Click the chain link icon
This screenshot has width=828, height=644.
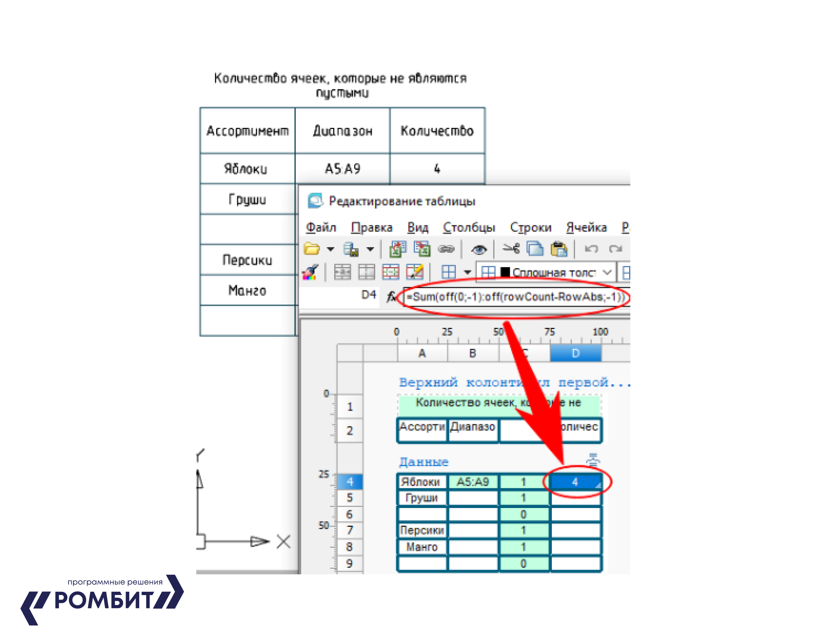446,249
